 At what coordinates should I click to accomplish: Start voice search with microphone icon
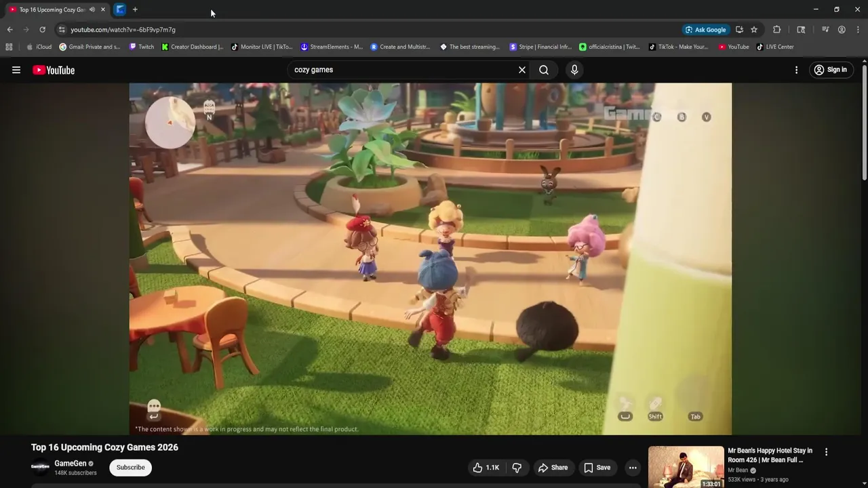coord(574,70)
